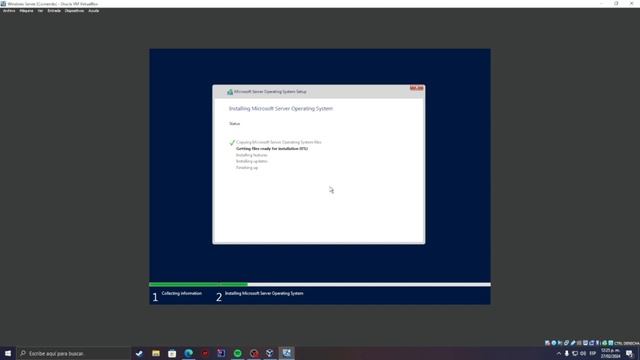Click the 'Installing updates' status line

point(251,161)
